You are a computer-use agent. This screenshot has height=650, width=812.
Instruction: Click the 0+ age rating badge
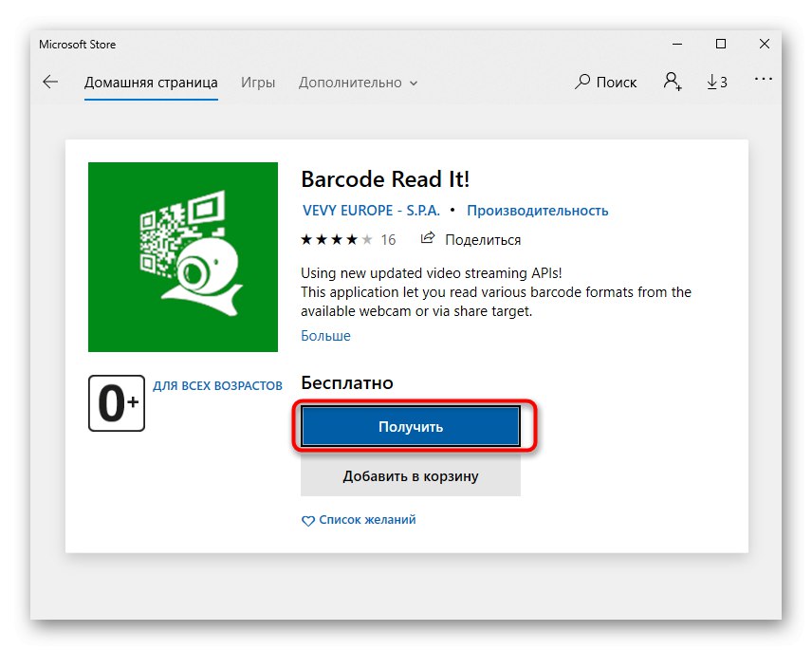[116, 402]
